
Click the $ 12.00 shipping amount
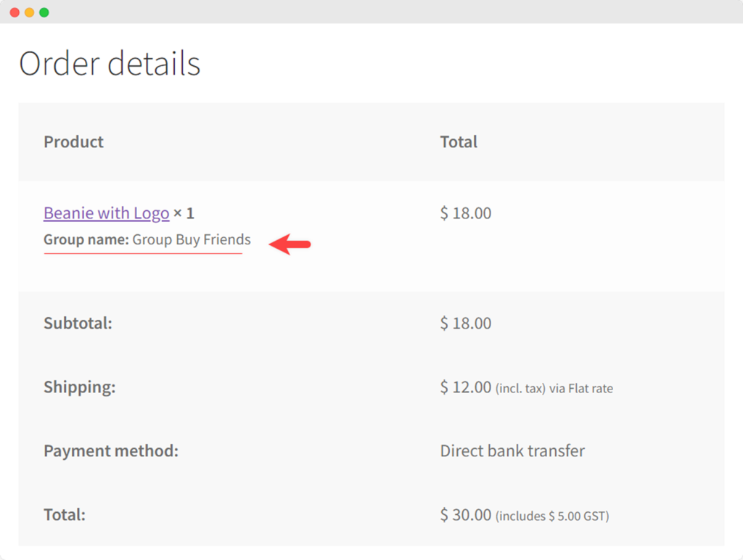point(465,387)
